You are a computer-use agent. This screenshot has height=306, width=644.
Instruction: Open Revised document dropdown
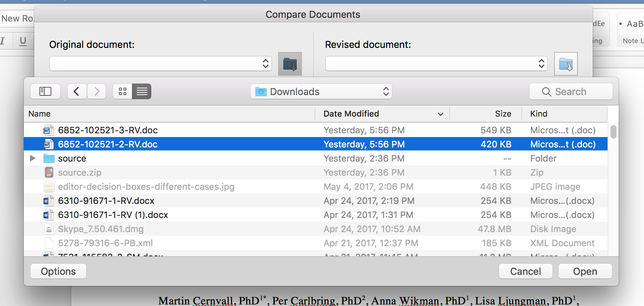(437, 64)
